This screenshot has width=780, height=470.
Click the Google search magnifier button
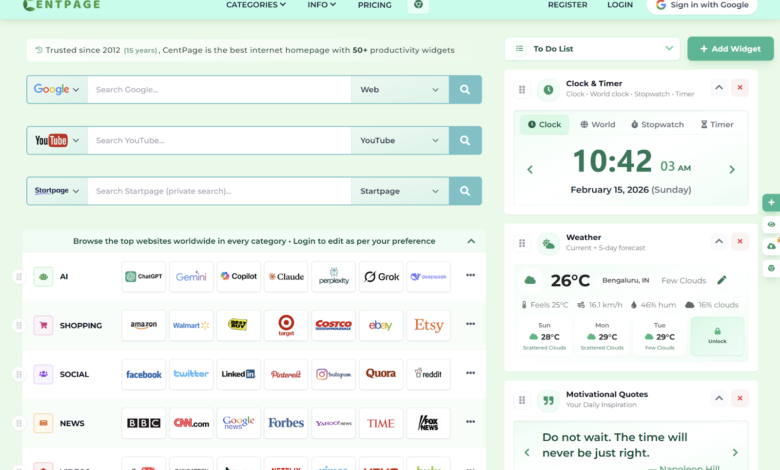(465, 90)
